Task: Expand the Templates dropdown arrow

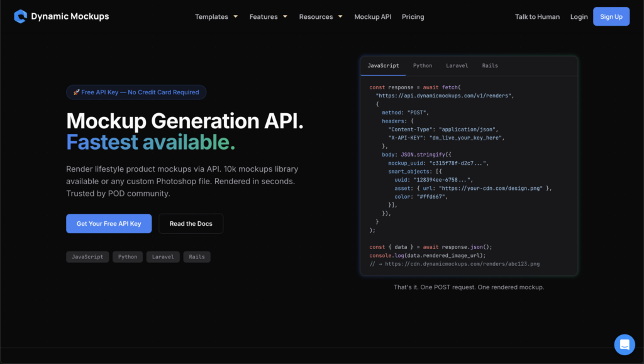Action: [236, 16]
